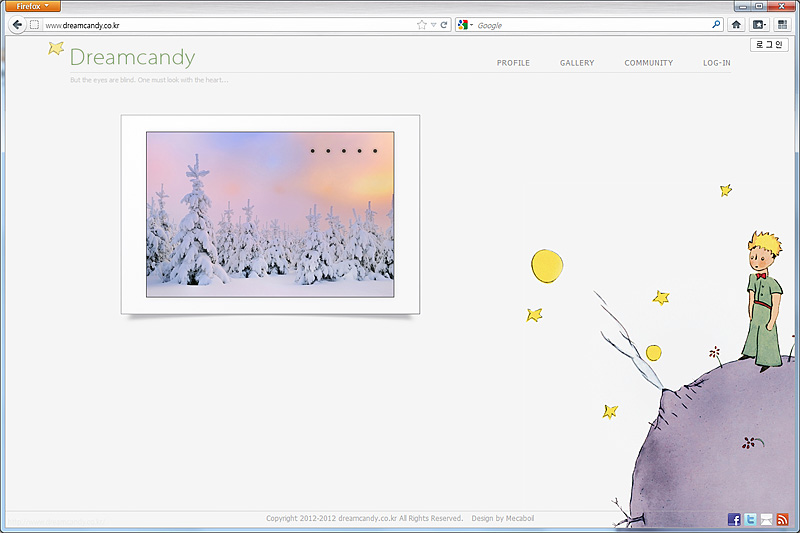Click the snowy forest slideshow image
Image resolution: width=800 pixels, height=533 pixels.
(270, 214)
